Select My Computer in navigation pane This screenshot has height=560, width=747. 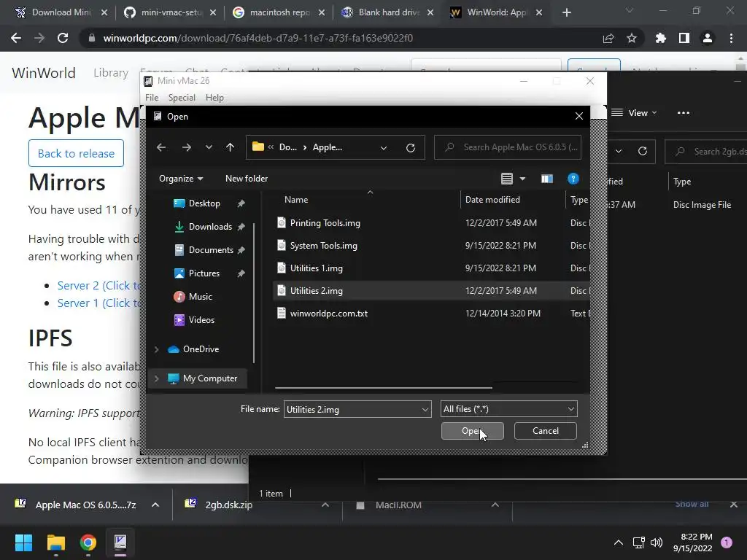[209, 378]
